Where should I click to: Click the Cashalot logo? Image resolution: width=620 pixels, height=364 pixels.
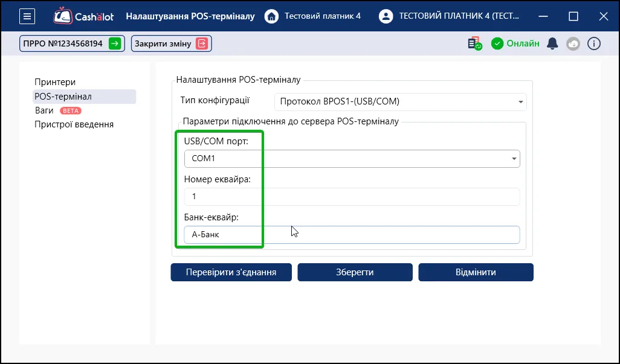[x=83, y=16]
